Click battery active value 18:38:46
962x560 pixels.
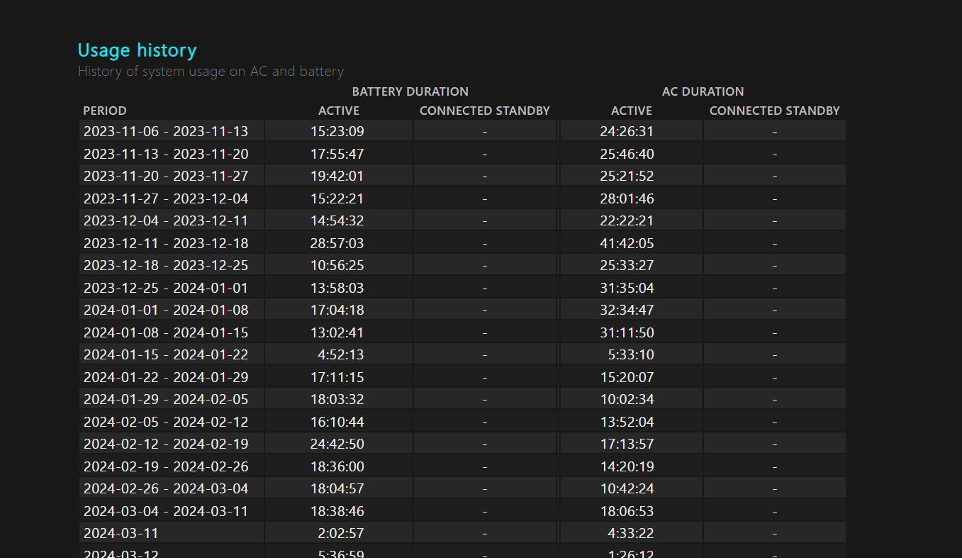click(x=337, y=511)
